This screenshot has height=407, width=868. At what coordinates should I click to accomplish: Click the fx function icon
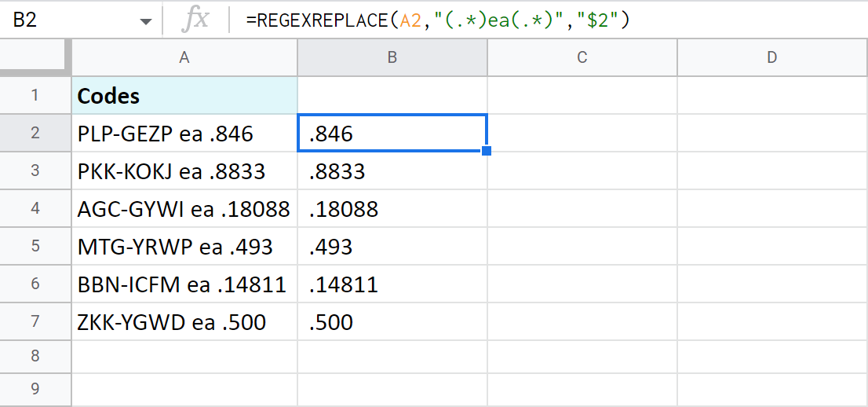(195, 21)
